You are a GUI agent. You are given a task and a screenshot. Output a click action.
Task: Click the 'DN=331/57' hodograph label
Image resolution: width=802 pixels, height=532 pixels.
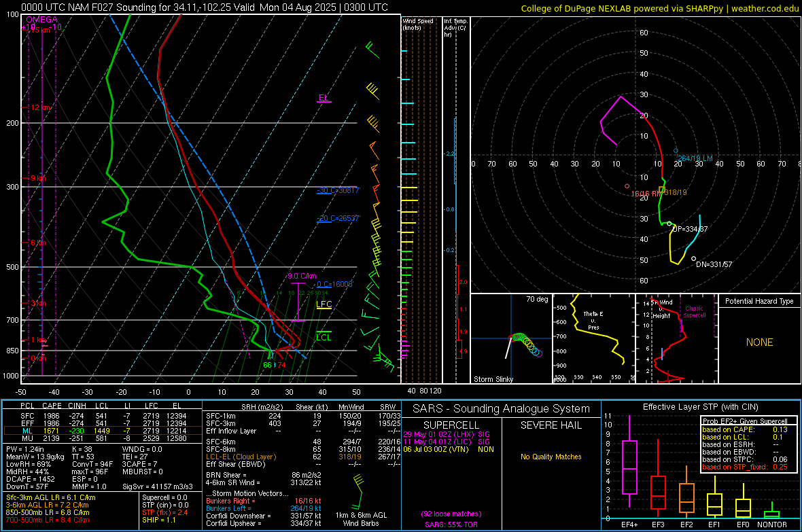[x=714, y=264]
